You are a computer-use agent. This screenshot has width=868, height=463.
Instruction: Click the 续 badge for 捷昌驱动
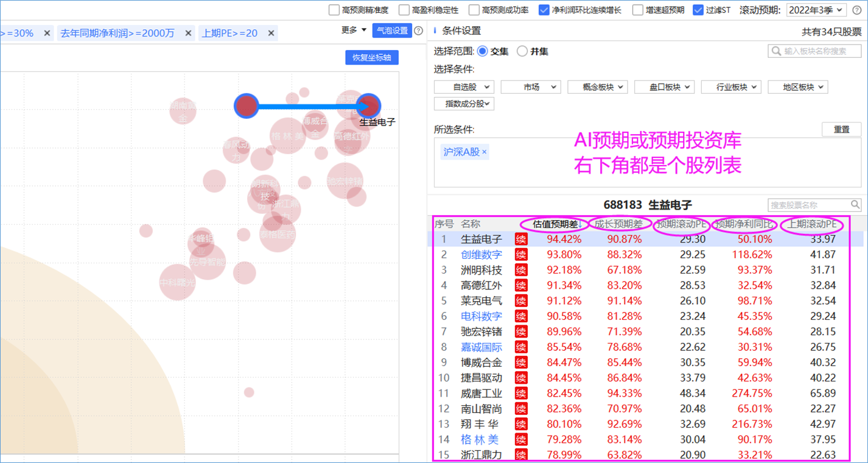tap(521, 378)
